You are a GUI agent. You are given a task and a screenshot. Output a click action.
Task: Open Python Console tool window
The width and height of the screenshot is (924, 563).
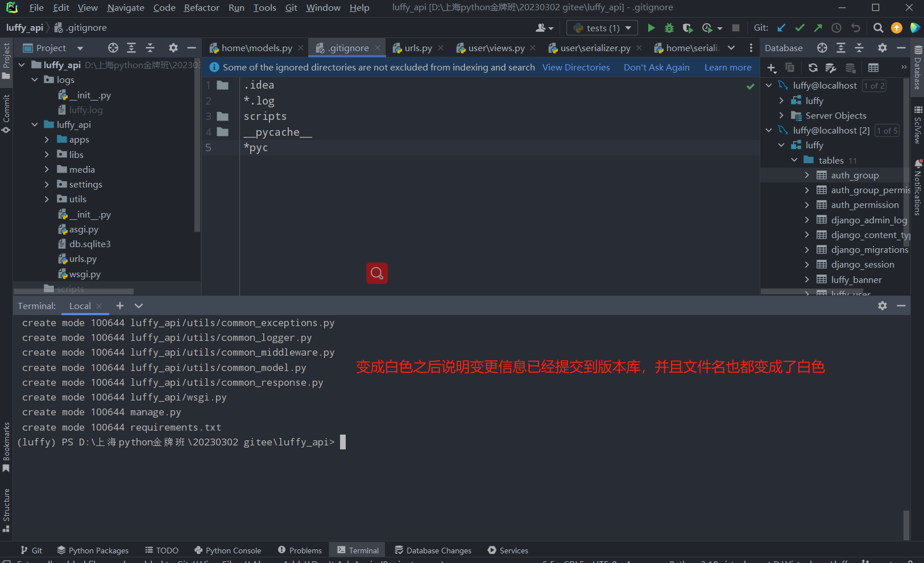(x=228, y=551)
